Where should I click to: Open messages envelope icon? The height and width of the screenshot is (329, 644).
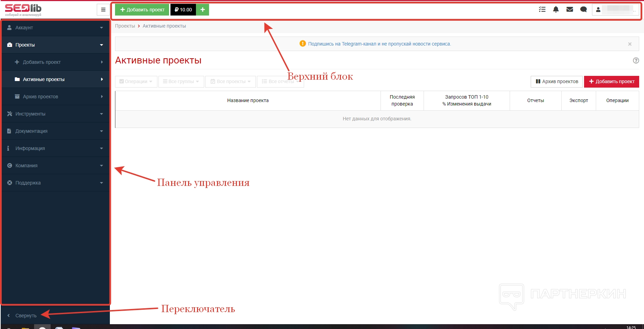[570, 10]
